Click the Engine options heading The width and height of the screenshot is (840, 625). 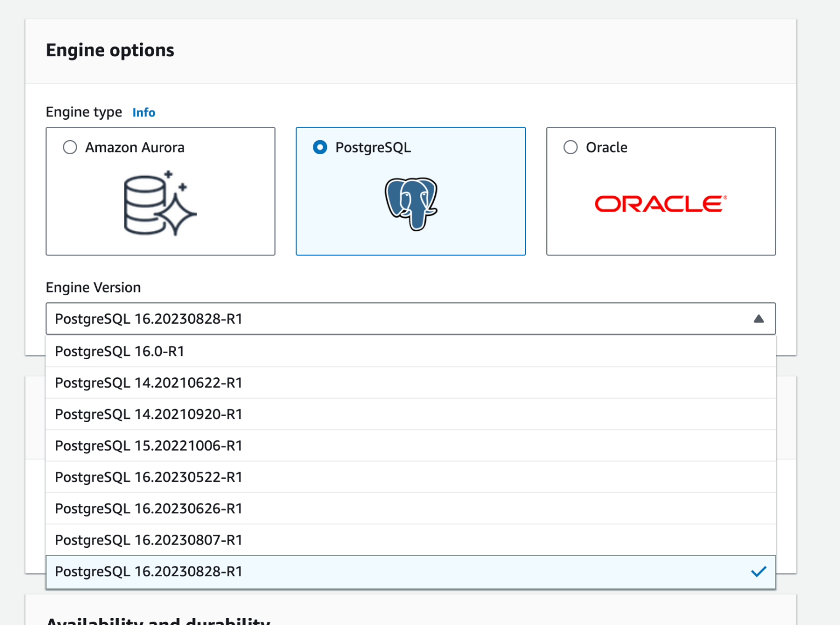(110, 50)
